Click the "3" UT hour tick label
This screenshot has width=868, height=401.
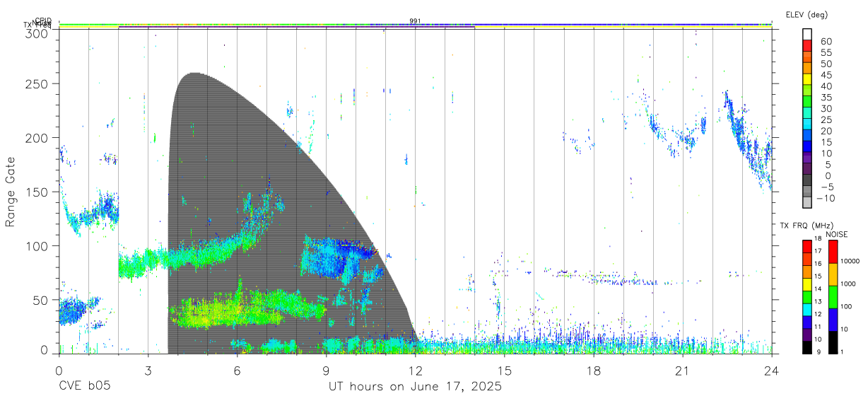pyautogui.click(x=148, y=371)
